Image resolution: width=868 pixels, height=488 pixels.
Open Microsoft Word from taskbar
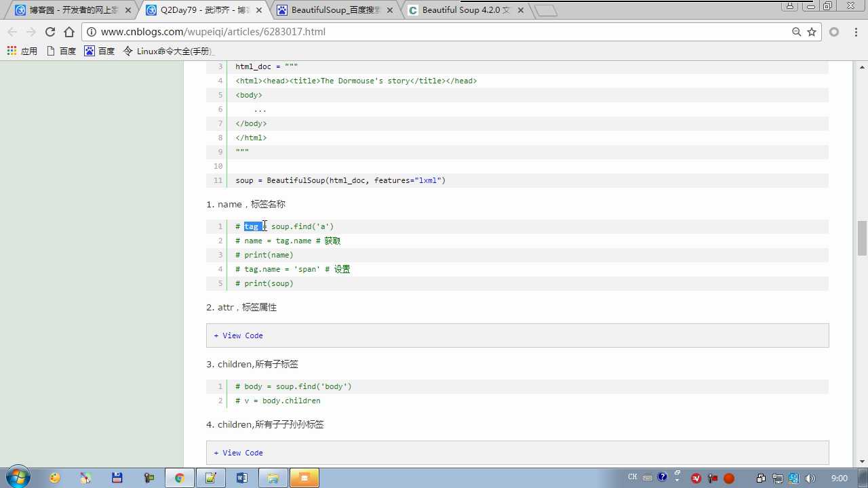click(x=242, y=478)
